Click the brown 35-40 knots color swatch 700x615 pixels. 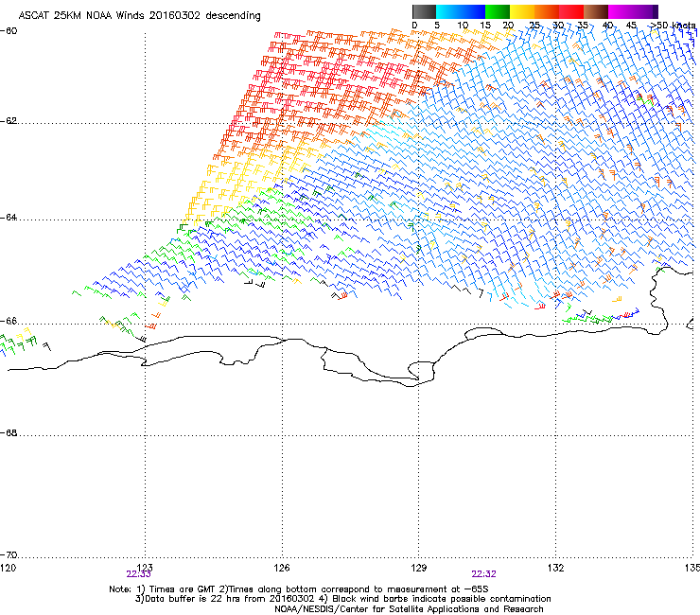click(596, 11)
